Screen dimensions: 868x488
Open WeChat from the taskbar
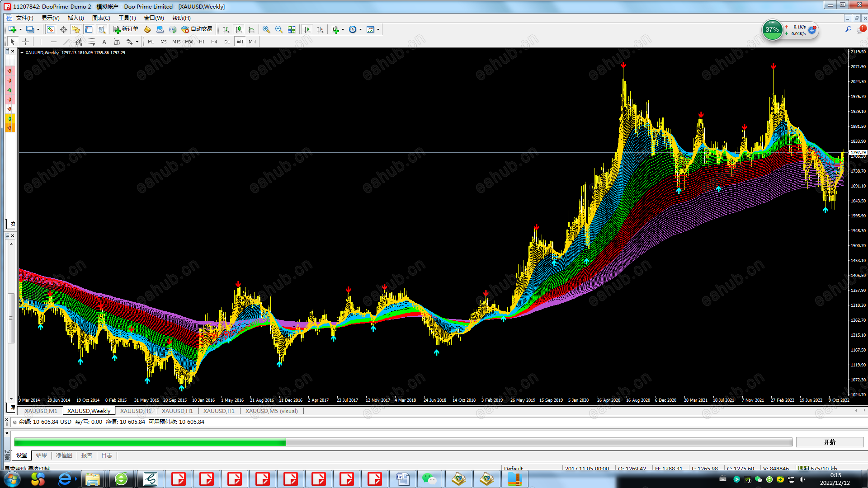(429, 479)
